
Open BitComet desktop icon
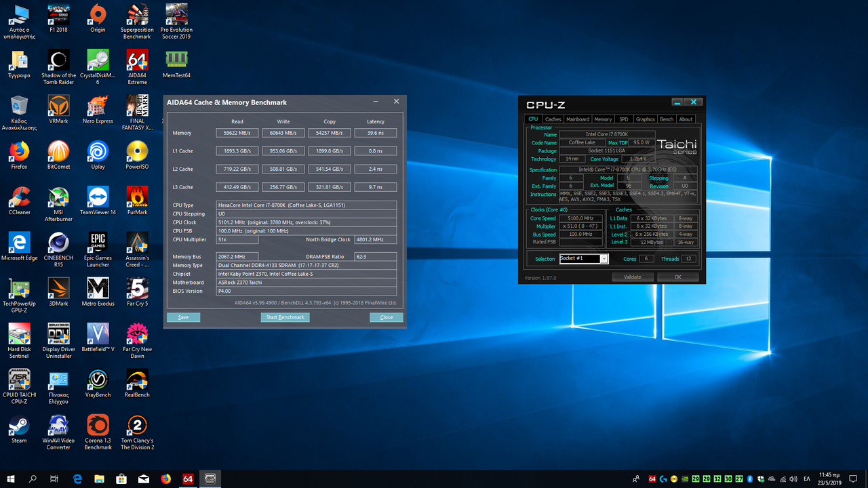58,155
